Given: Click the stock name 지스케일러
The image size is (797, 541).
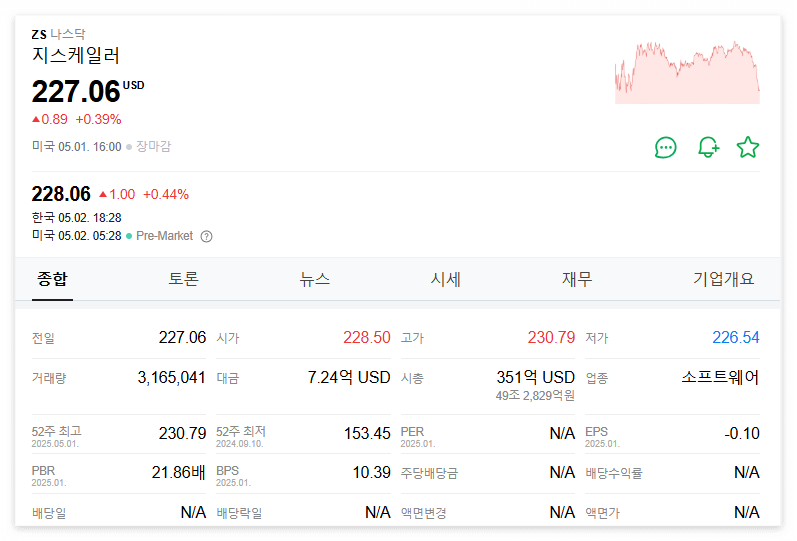Looking at the screenshot, I should [76, 55].
